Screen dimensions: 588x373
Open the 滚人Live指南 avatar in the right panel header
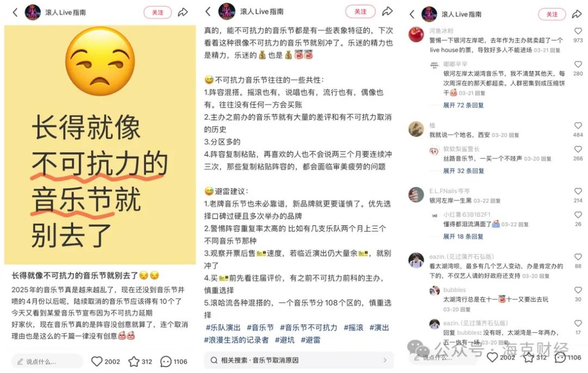click(x=429, y=14)
